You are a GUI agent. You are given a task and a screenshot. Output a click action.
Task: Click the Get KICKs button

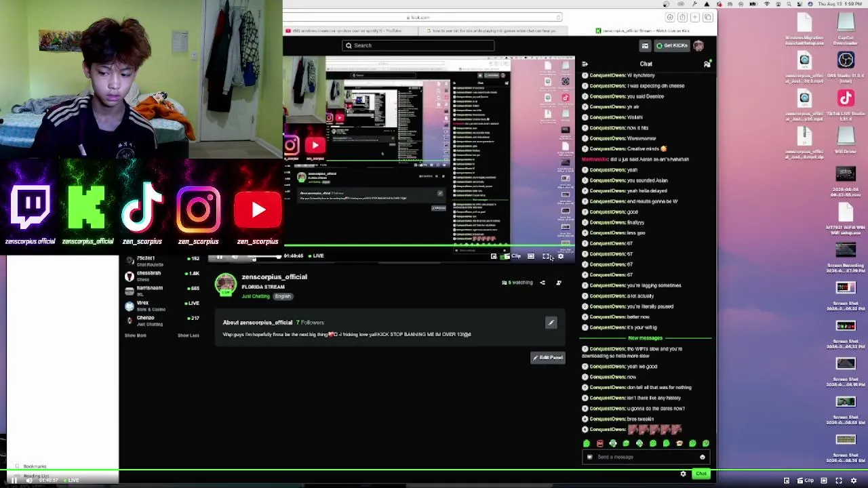click(x=671, y=45)
